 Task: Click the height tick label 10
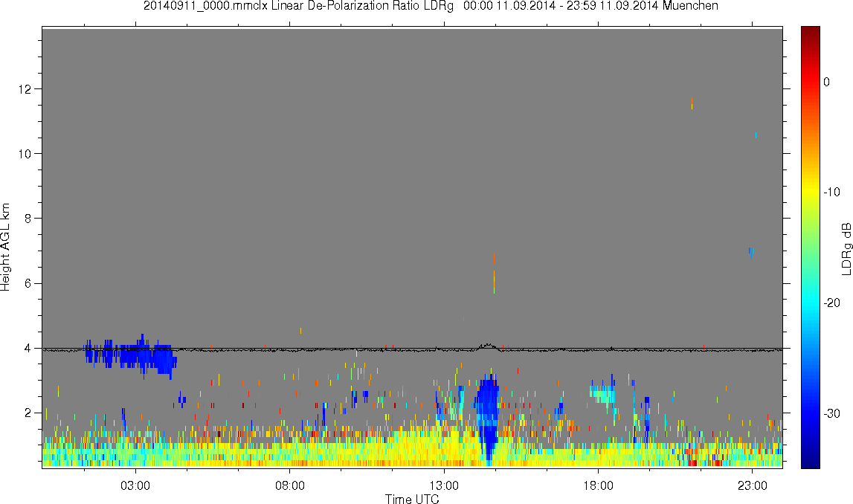click(x=24, y=154)
